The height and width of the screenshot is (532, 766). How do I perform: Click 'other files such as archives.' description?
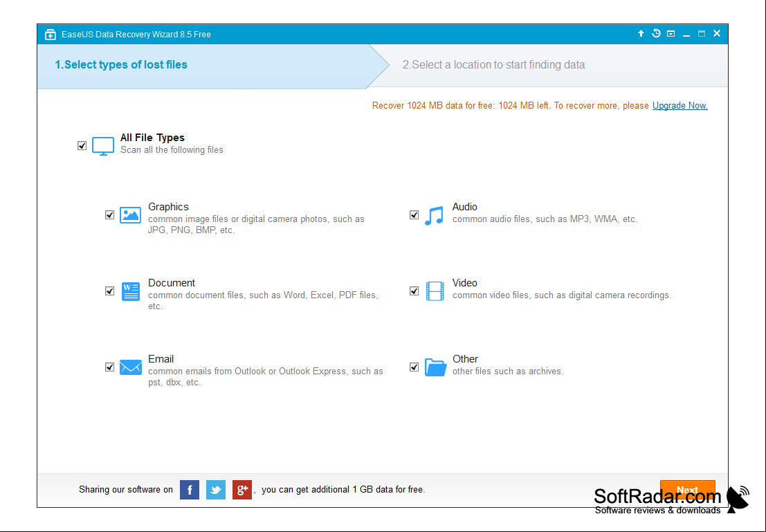tap(508, 372)
